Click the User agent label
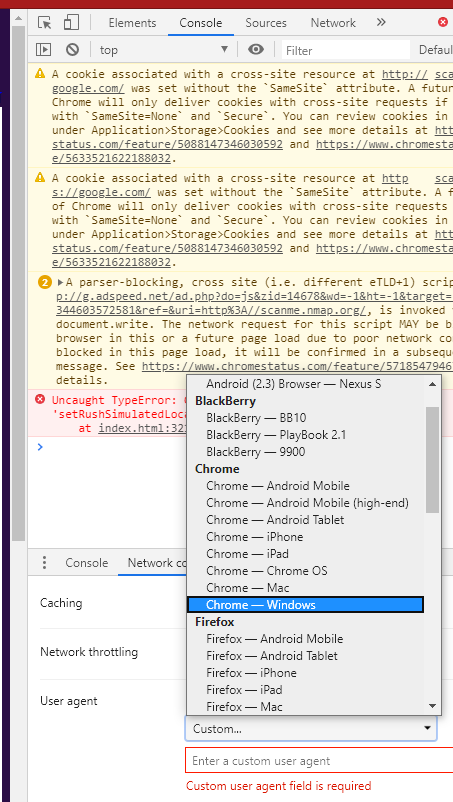Image resolution: width=453 pixels, height=802 pixels. point(69,700)
